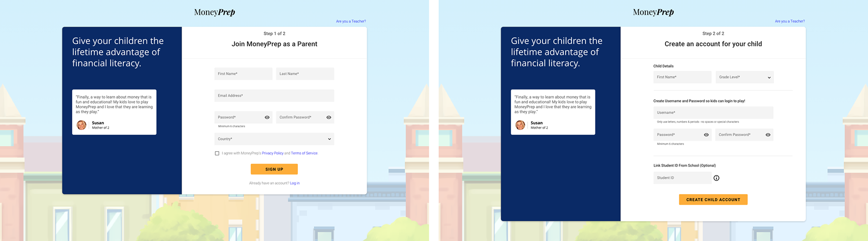Click the Log in link
The height and width of the screenshot is (241, 868).
click(x=295, y=183)
